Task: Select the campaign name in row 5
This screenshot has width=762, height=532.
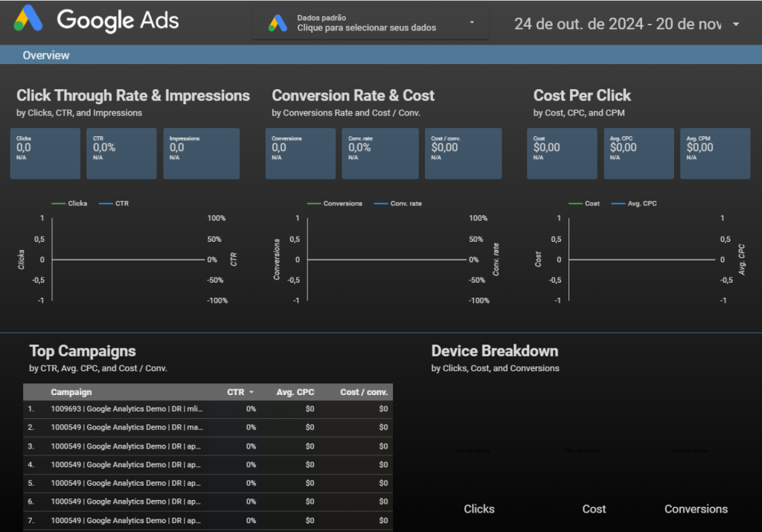Action: click(126, 484)
